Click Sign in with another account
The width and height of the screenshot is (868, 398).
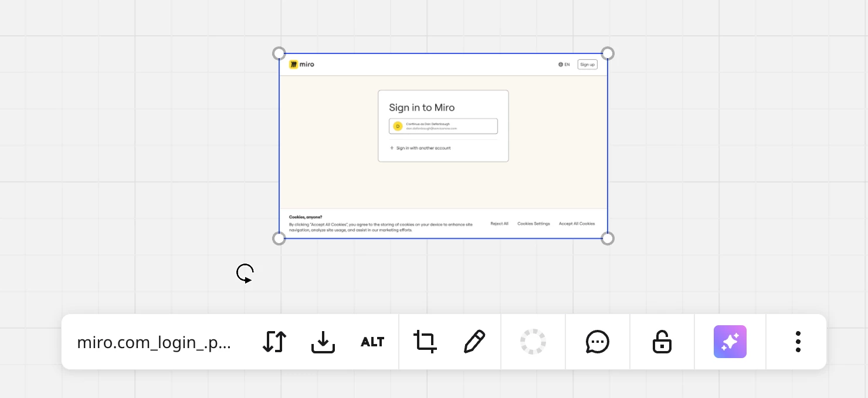click(421, 148)
